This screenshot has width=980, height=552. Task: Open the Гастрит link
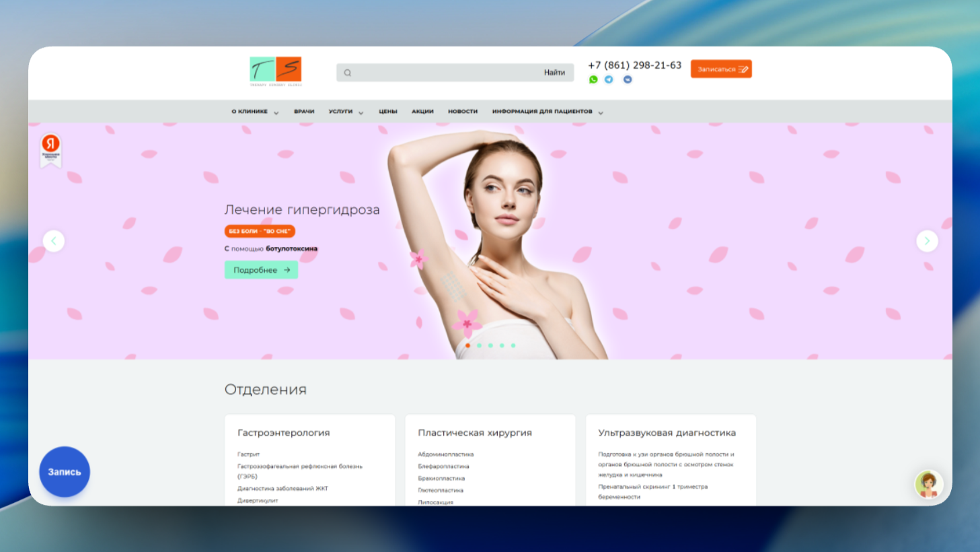(x=248, y=454)
